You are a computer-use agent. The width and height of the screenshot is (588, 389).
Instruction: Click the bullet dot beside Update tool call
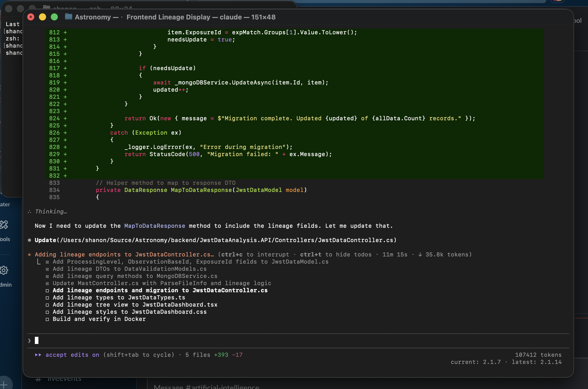coord(29,240)
